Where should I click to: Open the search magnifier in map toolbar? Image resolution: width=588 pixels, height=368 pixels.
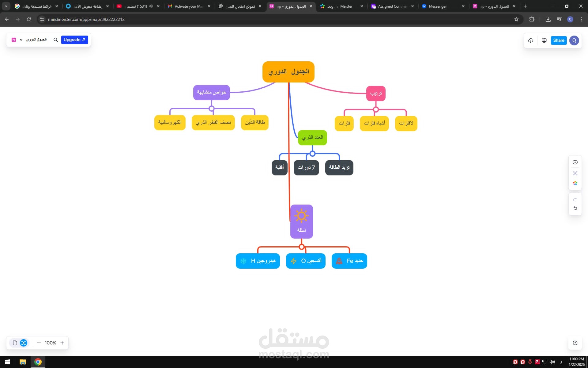point(55,40)
